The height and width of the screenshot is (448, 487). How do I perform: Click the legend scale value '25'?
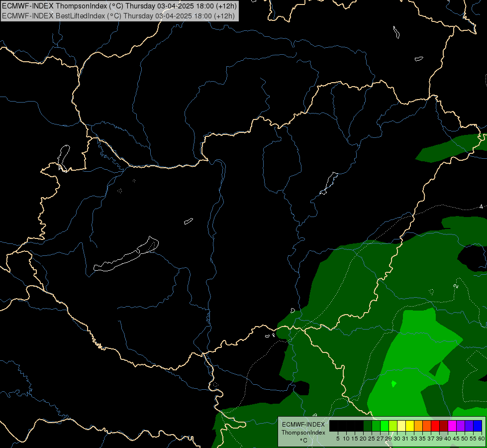point(372,439)
